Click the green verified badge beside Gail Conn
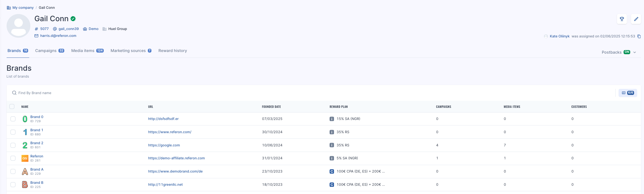644x194 pixels. point(73,19)
